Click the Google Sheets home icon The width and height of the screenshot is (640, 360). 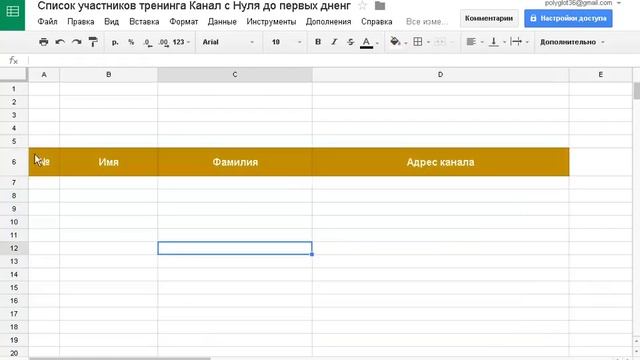(12, 12)
